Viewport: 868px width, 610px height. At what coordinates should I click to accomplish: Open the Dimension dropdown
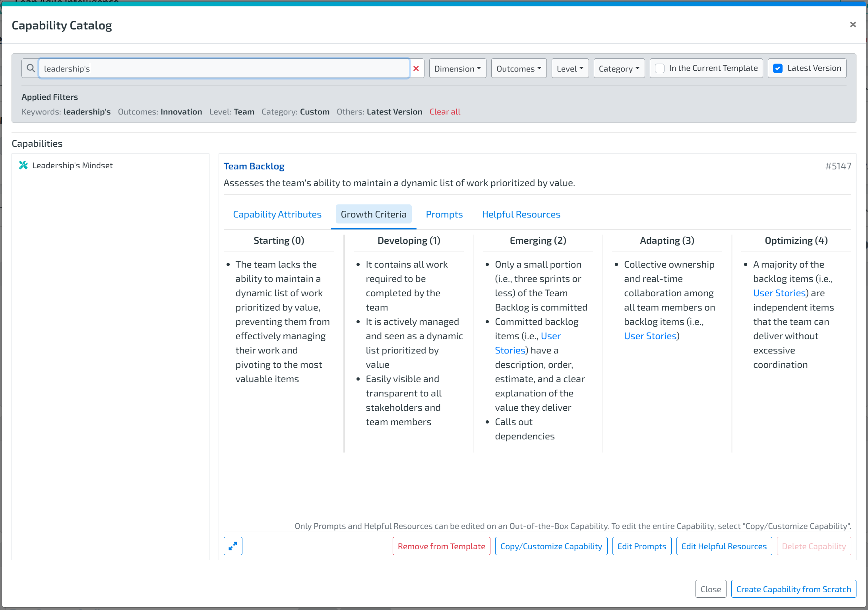tap(457, 68)
